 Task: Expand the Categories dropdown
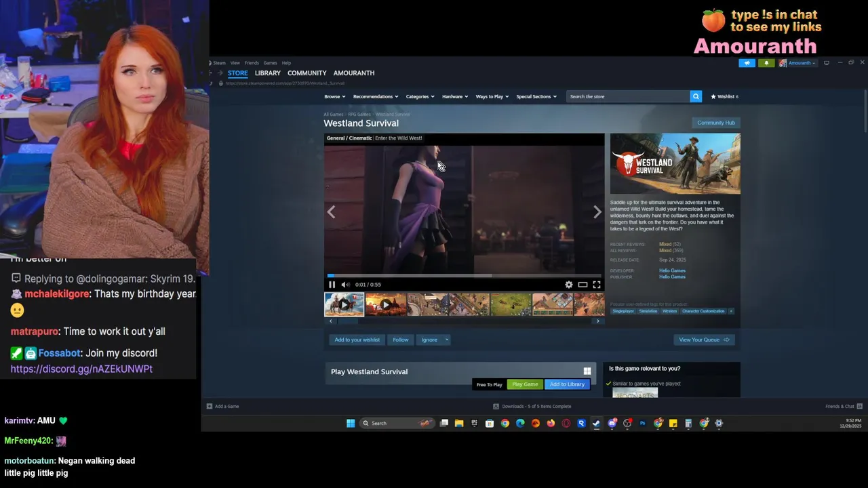click(420, 96)
